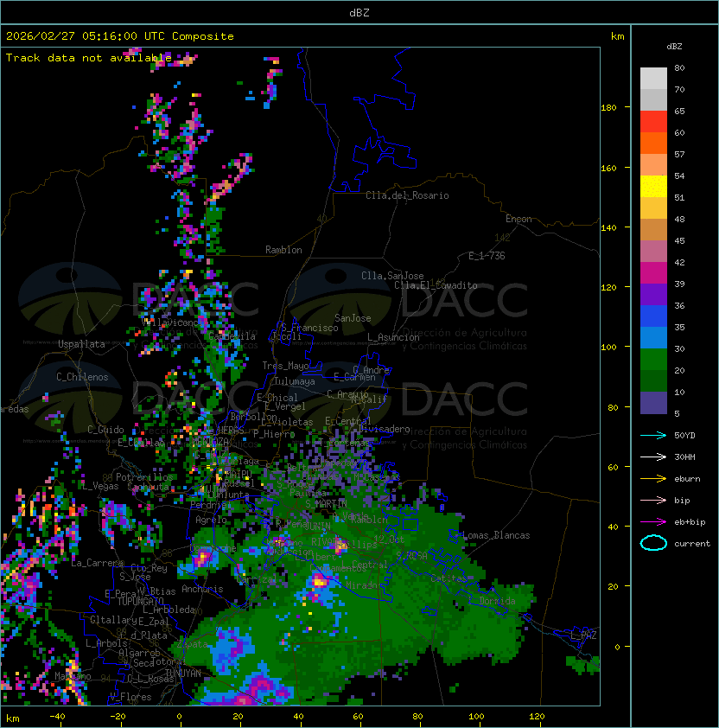This screenshot has height=728, width=719.
Task: Select the light gray 80-70 dBZ swatch
Action: (x=653, y=79)
